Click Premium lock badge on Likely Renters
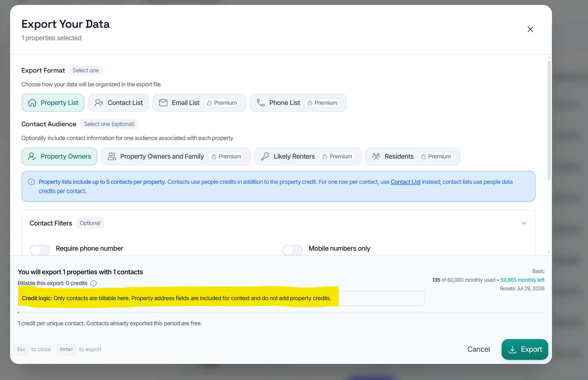 [x=337, y=156]
